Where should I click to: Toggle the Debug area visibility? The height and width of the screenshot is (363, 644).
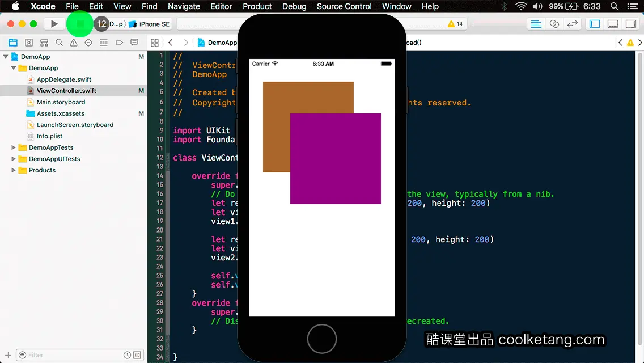(613, 24)
